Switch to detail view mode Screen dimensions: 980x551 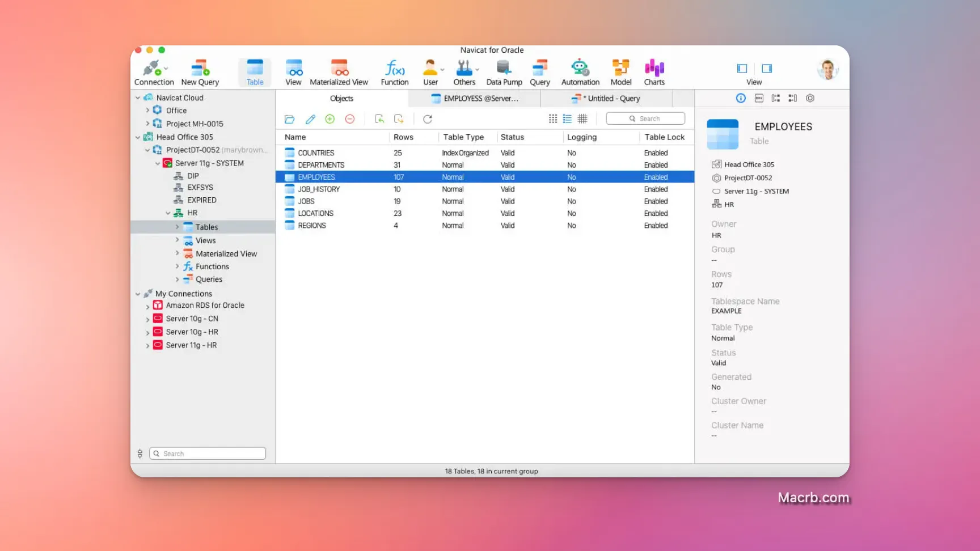click(582, 118)
